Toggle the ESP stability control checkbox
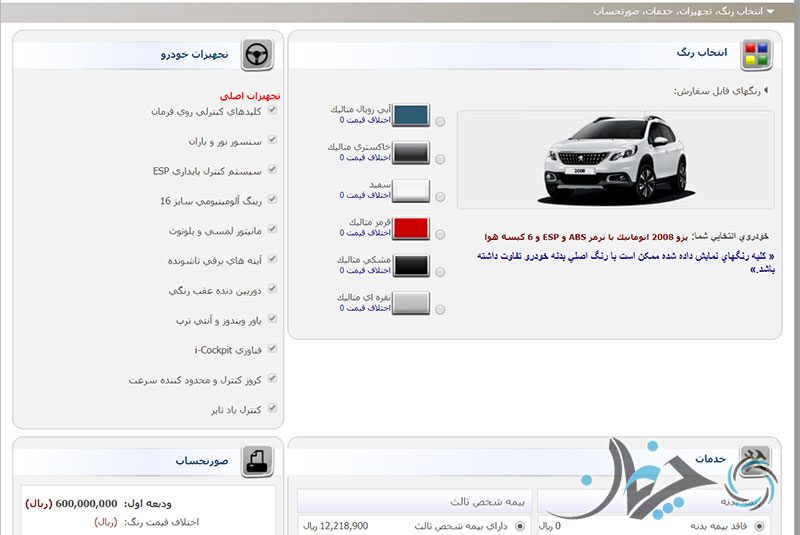 [x=272, y=170]
